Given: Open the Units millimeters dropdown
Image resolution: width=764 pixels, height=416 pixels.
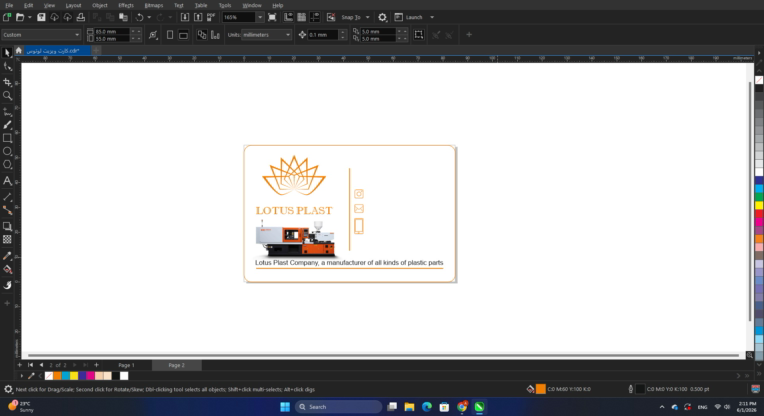Looking at the screenshot, I should pyautogui.click(x=267, y=35).
